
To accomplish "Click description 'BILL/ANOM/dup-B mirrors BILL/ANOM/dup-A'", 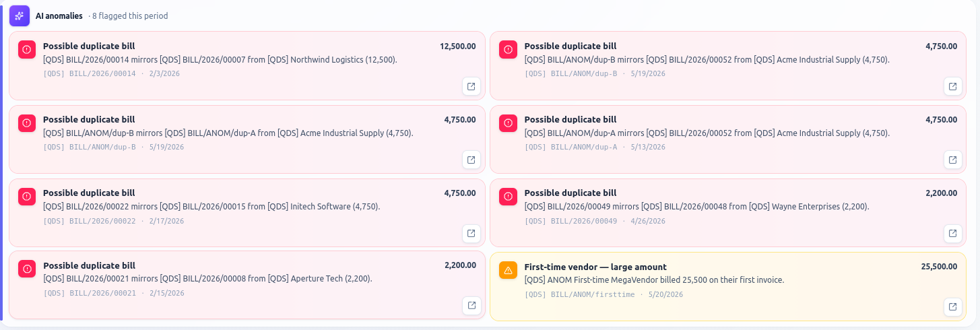I will pyautogui.click(x=228, y=133).
